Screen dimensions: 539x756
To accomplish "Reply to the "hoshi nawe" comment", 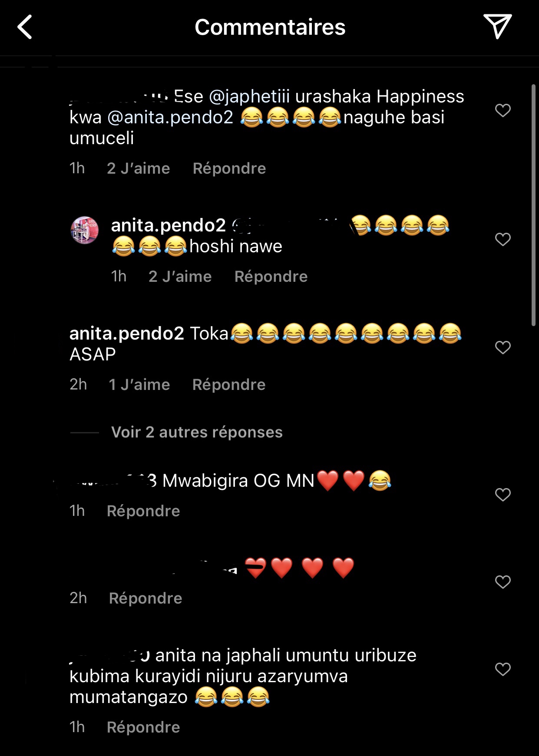I will (271, 277).
